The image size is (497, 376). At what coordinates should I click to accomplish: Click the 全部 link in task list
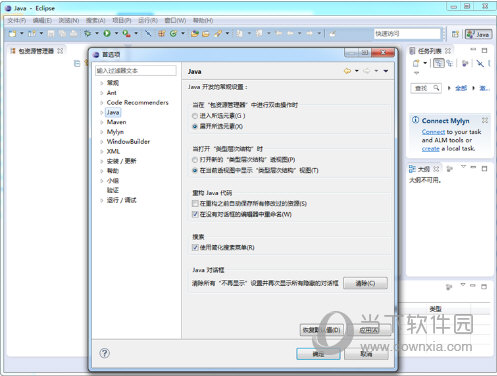point(461,88)
